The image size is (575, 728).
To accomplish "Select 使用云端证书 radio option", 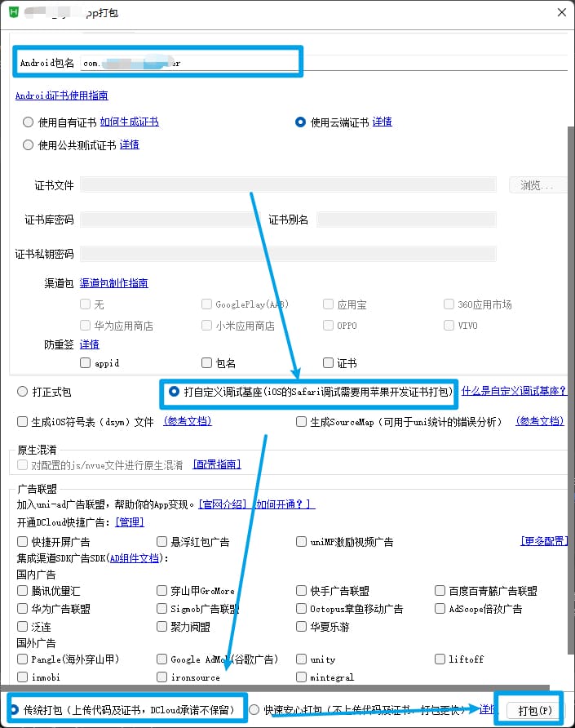I will pos(300,122).
